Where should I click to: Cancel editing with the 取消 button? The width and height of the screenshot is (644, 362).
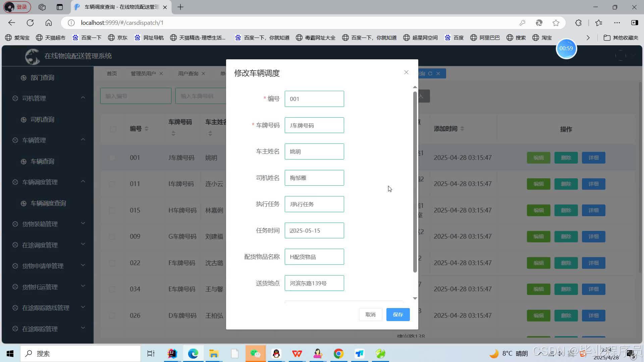(370, 314)
